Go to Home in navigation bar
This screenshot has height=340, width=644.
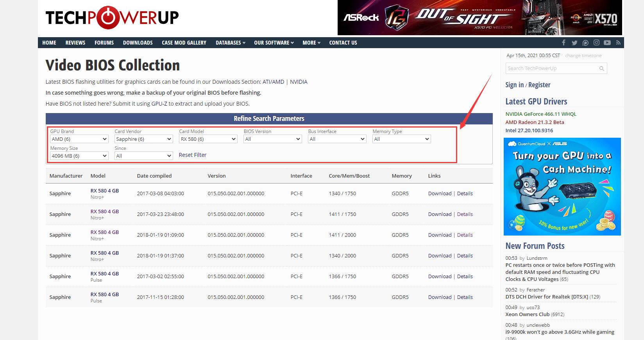tap(49, 43)
